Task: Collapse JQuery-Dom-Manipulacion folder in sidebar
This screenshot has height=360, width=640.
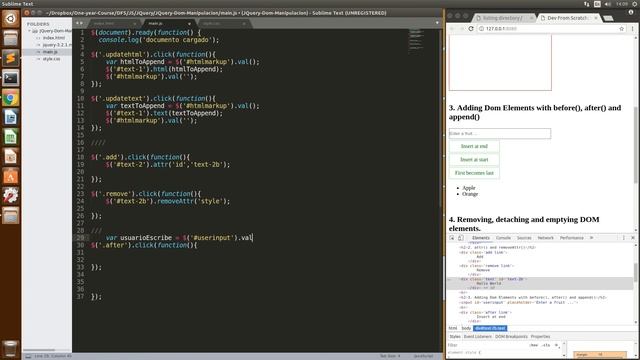Action: click(x=29, y=31)
